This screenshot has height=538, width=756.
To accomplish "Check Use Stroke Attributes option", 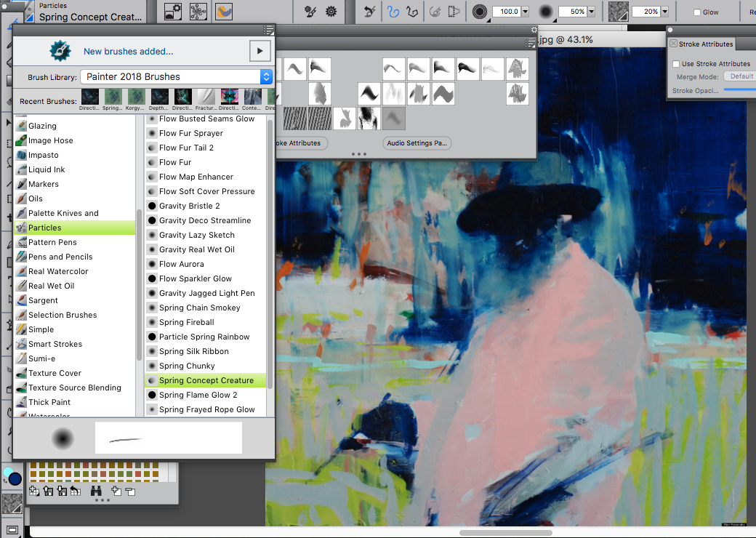I will point(676,64).
